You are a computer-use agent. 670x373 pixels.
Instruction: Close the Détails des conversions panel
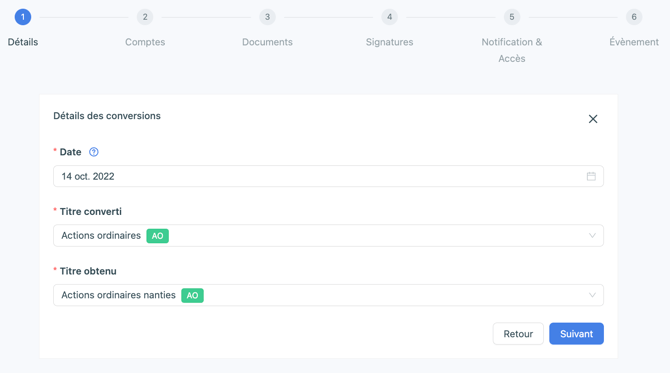click(x=593, y=119)
